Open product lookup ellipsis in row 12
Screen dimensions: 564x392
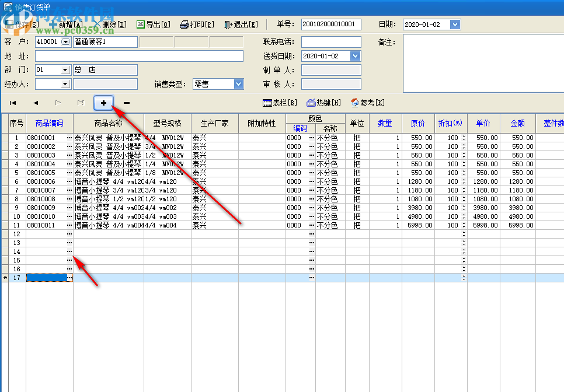[x=69, y=234]
